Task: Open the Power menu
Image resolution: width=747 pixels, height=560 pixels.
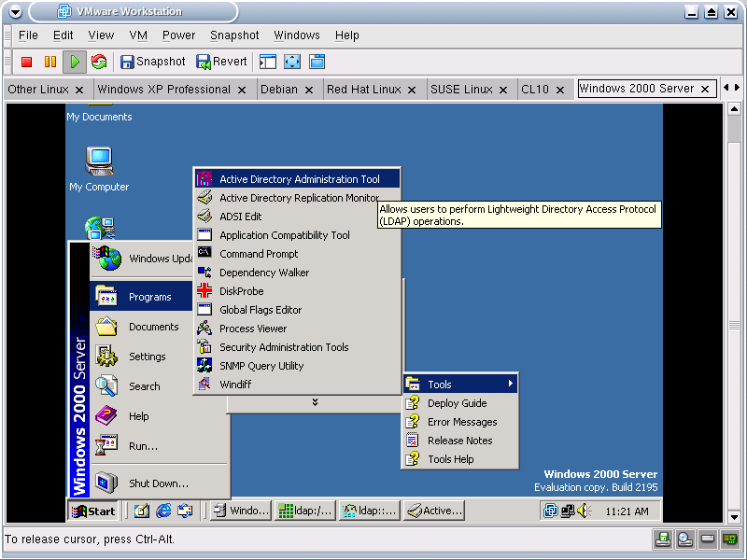Action: coord(178,35)
